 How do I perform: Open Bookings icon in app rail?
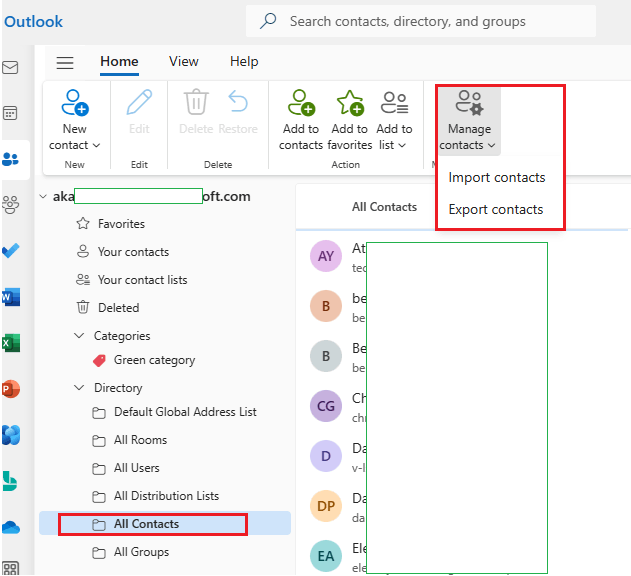[x=10, y=481]
